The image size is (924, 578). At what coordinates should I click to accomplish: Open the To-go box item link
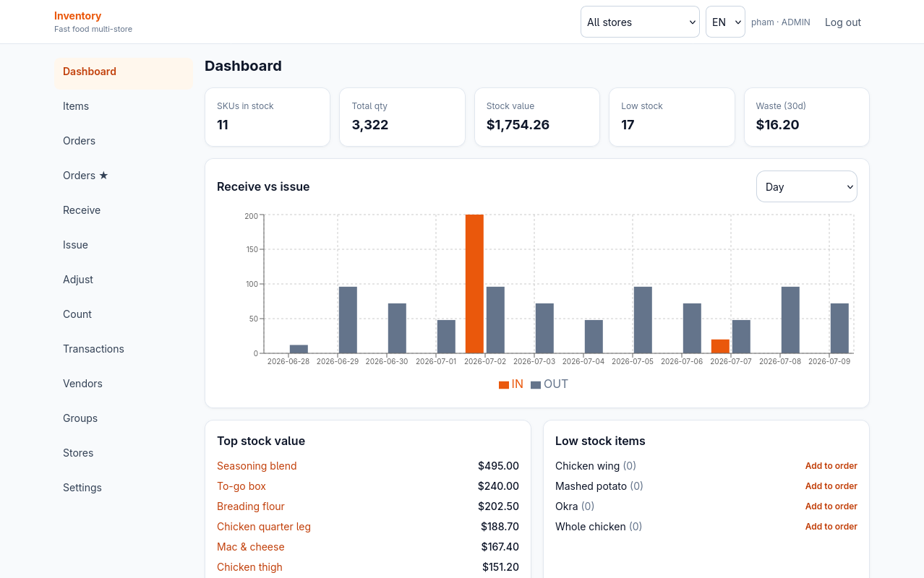pos(241,486)
